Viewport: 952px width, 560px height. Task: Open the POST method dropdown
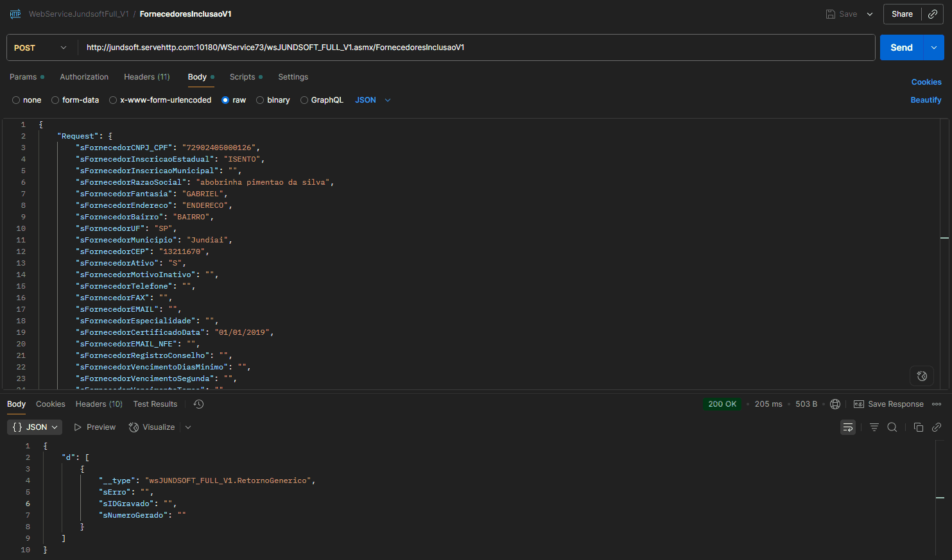(41, 47)
